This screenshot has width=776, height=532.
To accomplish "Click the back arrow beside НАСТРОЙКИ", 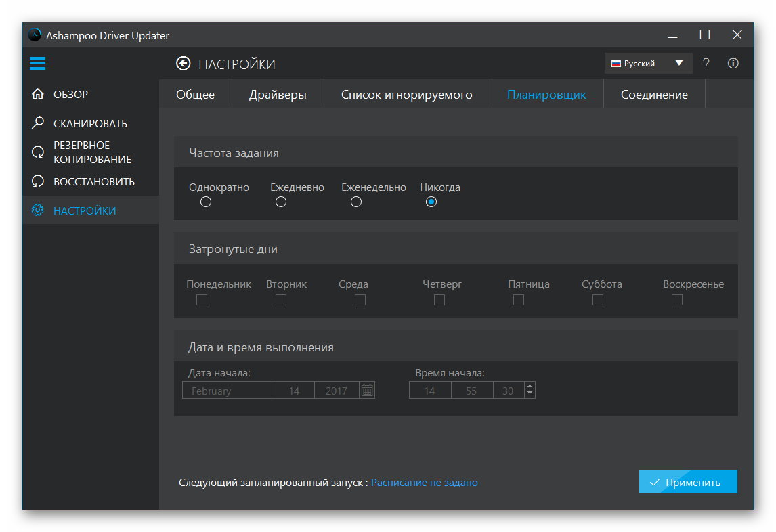I will (183, 64).
